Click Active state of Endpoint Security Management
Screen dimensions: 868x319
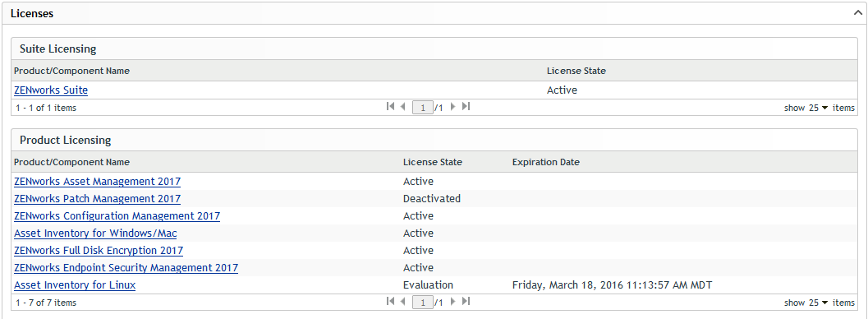click(418, 267)
